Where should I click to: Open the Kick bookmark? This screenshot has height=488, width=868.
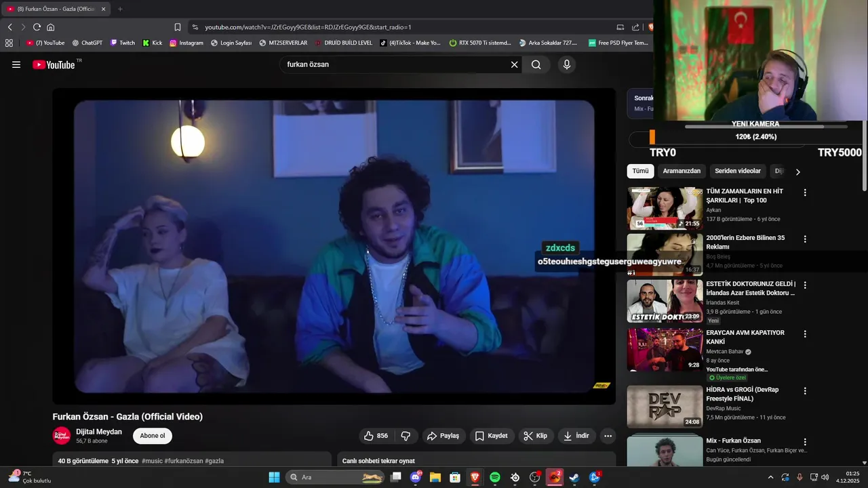pos(152,43)
